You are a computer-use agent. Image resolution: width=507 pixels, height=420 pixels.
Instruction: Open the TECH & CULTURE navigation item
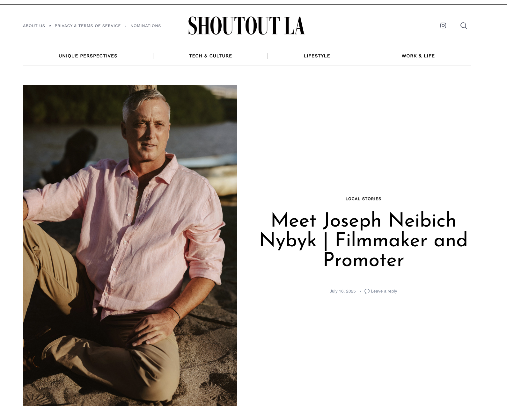pos(210,56)
